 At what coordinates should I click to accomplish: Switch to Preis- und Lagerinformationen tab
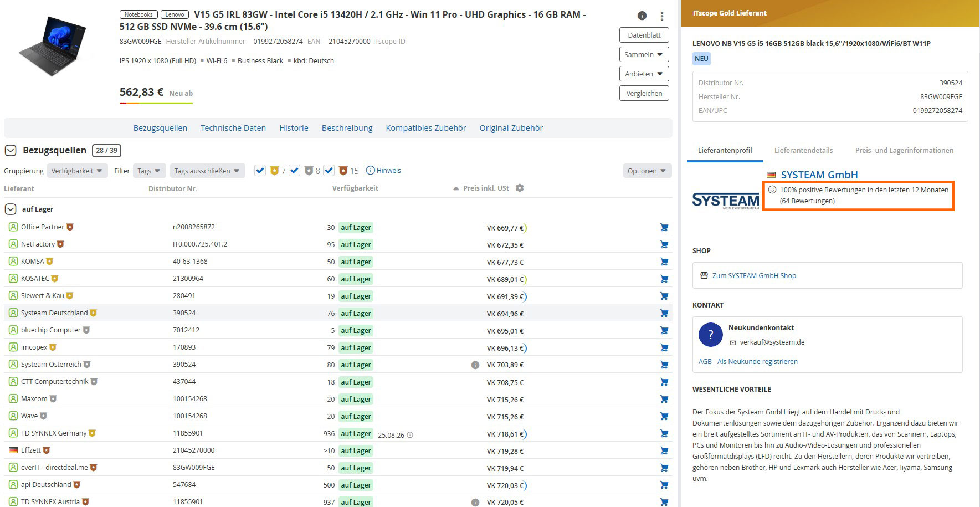tap(904, 150)
